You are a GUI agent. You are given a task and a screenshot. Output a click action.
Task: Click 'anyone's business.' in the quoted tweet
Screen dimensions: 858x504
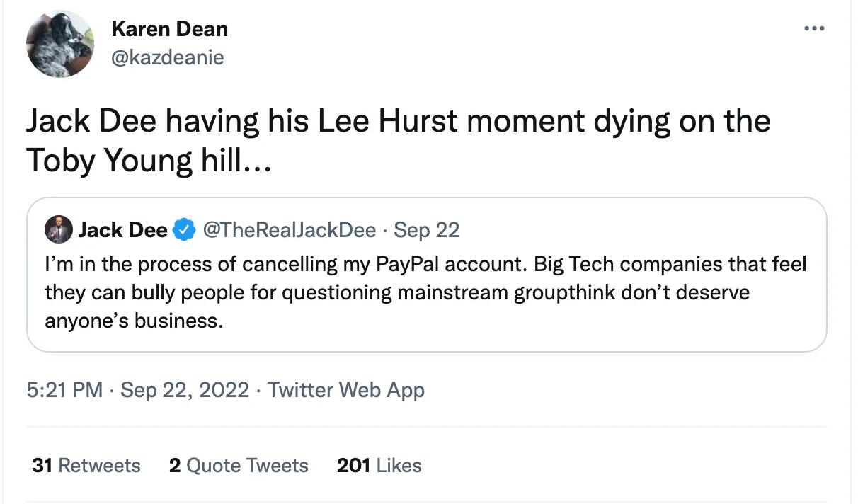(134, 321)
